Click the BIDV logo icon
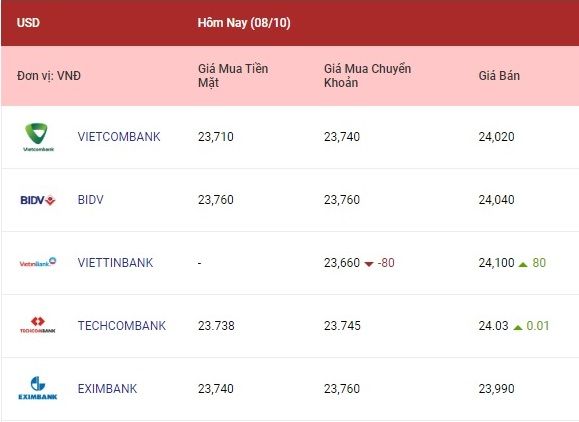Image resolution: width=579 pixels, height=422 pixels. point(38,200)
